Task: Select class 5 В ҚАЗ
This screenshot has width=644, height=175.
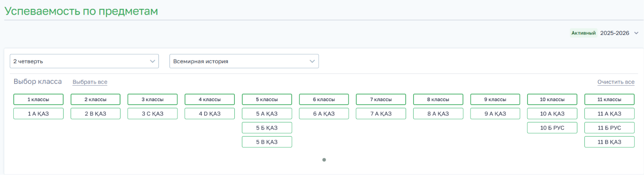Action: point(267,142)
